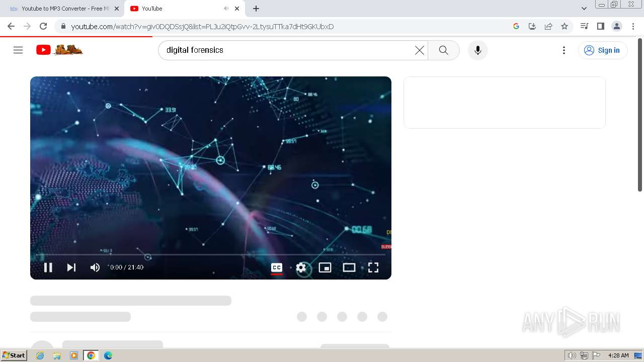Go forward in browser history
Viewport: 644px width, 362px height.
(x=27, y=26)
